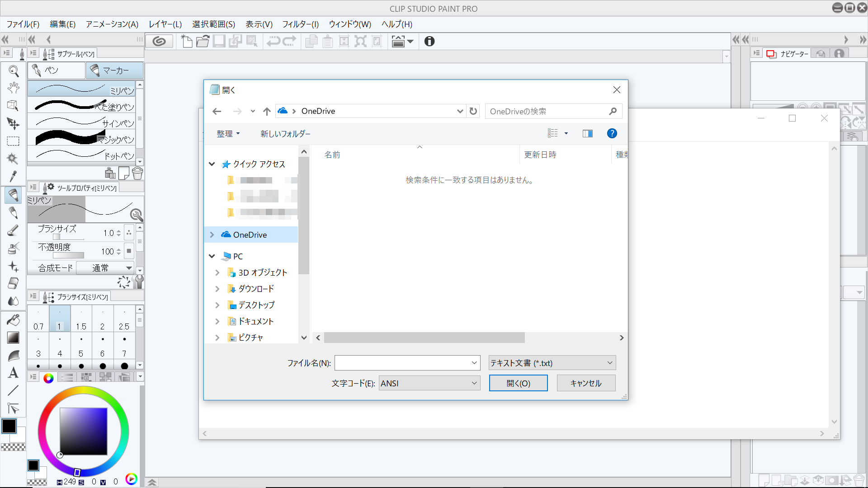Select the Gradient tool

[x=14, y=338]
